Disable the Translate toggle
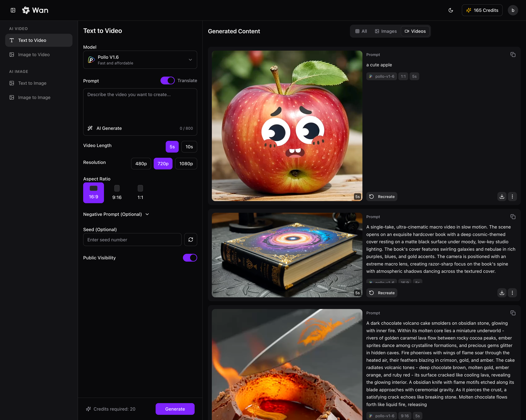Viewport: 526px width, 420px height. (167, 81)
